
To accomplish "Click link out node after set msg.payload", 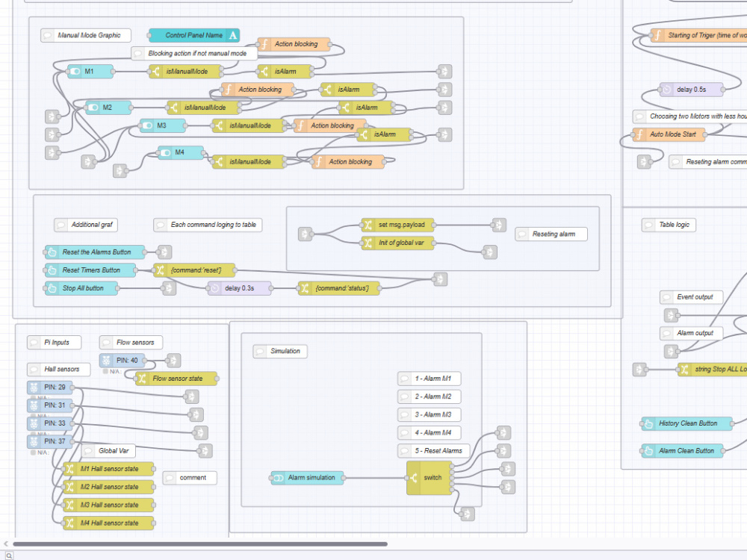I will [x=499, y=225].
